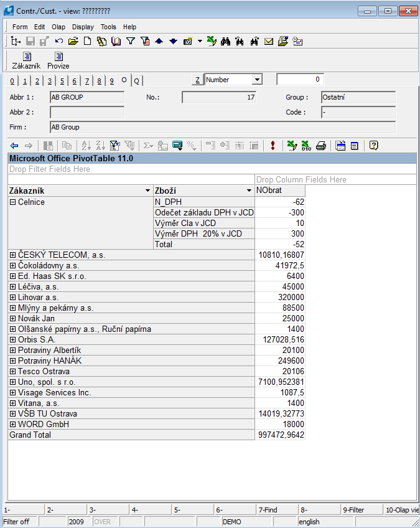Viewport: 420px width, 528px height.
Task: Click the Zákazník report button
Action: pyautogui.click(x=26, y=60)
